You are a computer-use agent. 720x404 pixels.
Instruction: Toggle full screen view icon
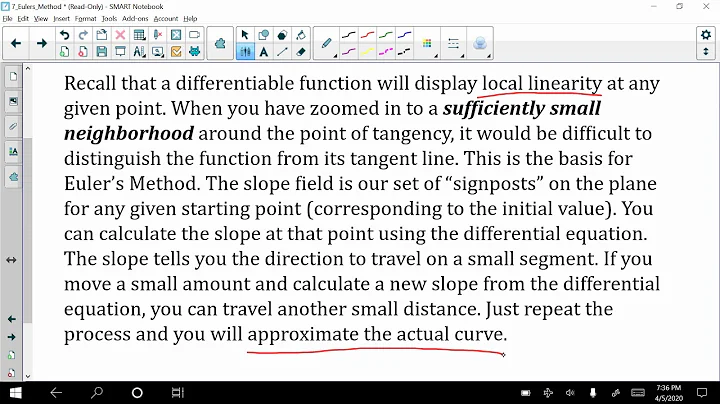tap(176, 35)
